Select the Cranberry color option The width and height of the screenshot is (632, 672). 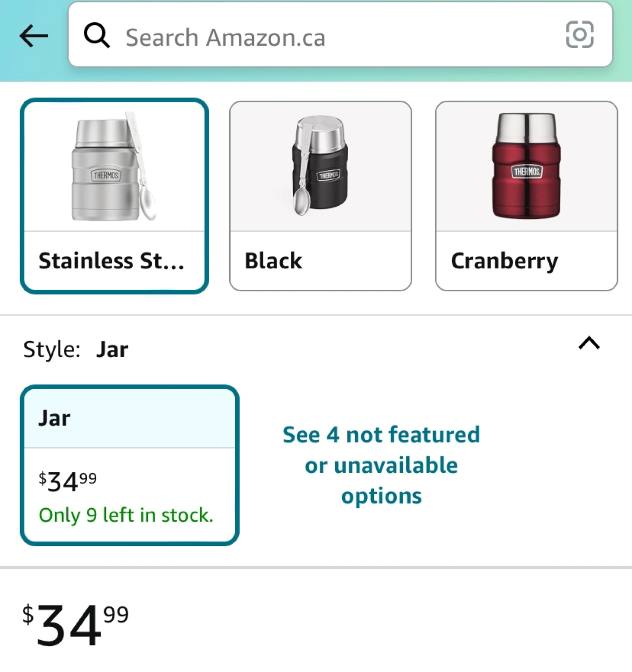tap(526, 196)
